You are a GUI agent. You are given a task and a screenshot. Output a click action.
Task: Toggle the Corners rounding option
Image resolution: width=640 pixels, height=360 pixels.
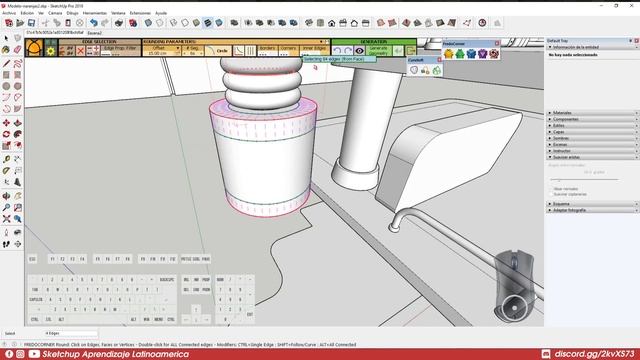click(288, 50)
